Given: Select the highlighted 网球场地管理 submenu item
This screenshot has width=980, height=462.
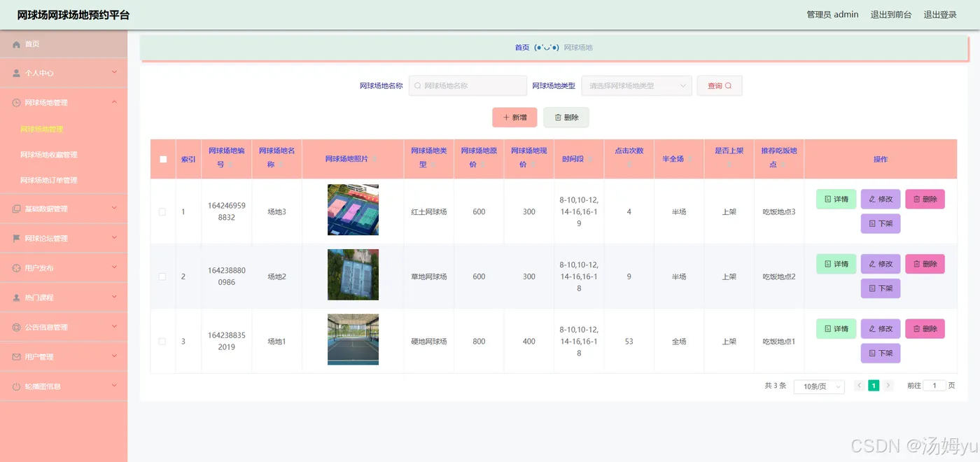Looking at the screenshot, I should click(x=42, y=129).
